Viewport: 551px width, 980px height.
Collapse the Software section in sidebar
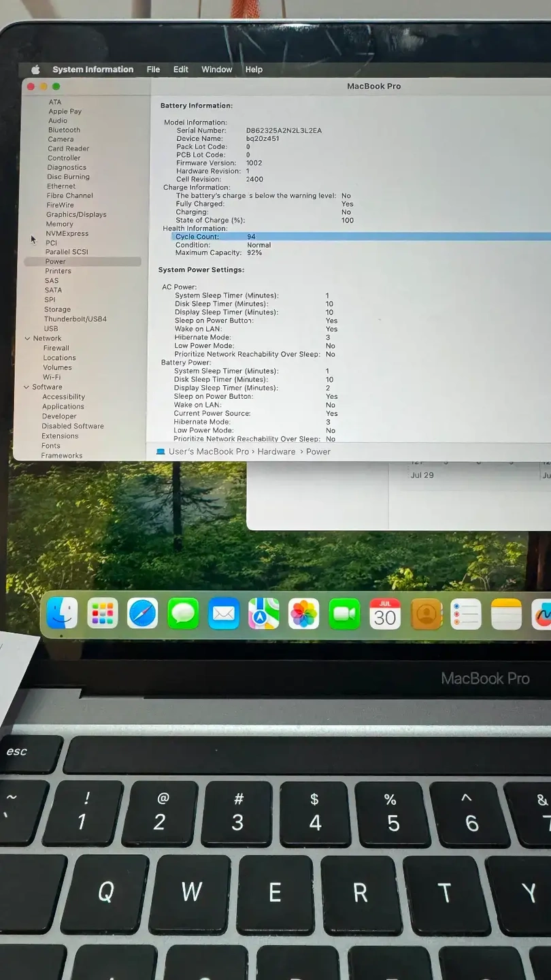(x=27, y=387)
